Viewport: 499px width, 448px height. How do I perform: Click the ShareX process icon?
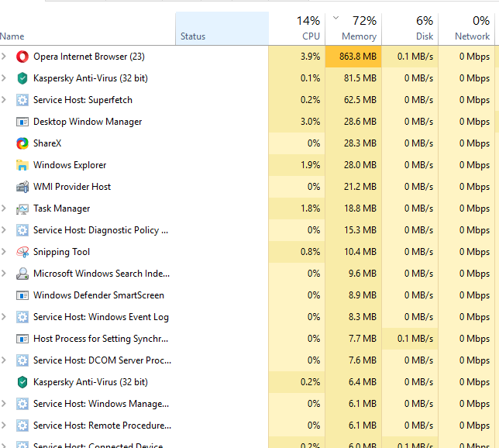click(x=22, y=143)
